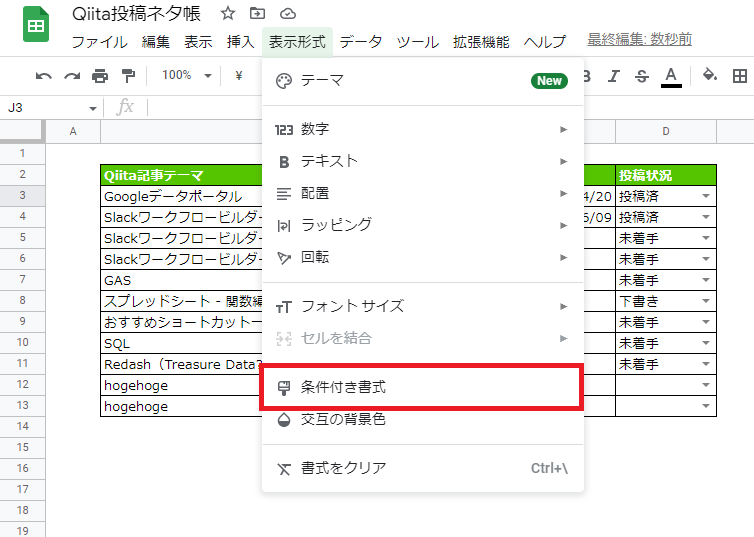Select the Googleデータポータル cell
754x537 pixels.
tap(182, 196)
